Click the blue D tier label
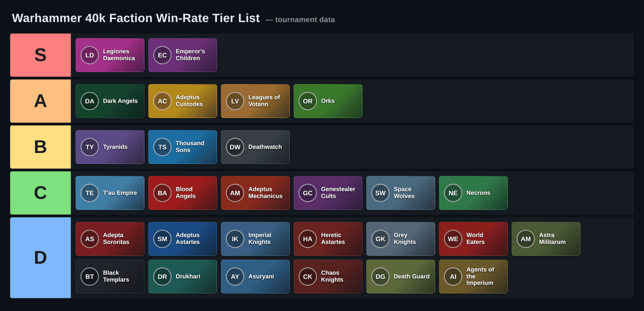644x311 pixels. (x=40, y=258)
